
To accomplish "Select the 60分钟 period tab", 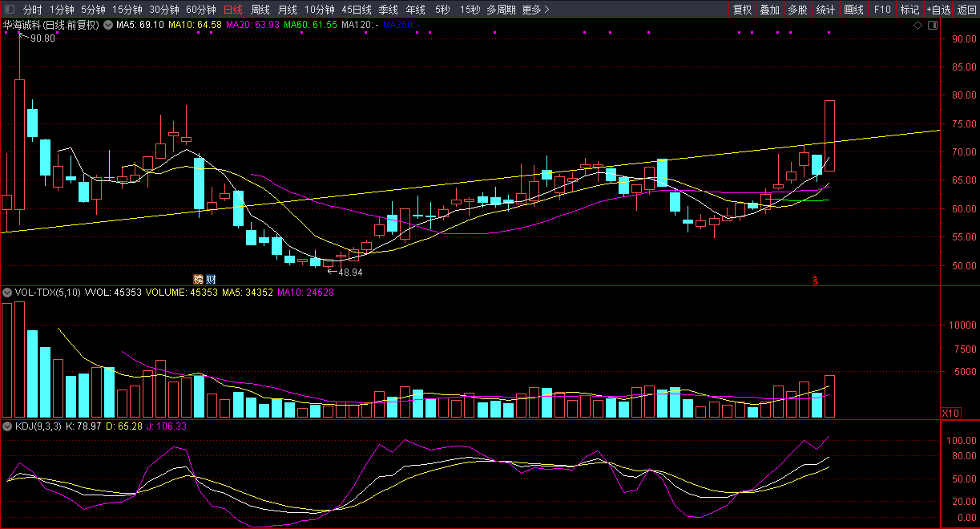I will tap(200, 10).
